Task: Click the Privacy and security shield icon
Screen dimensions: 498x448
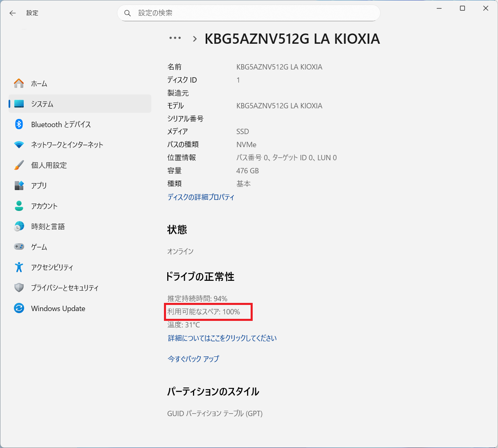Action: click(x=19, y=288)
